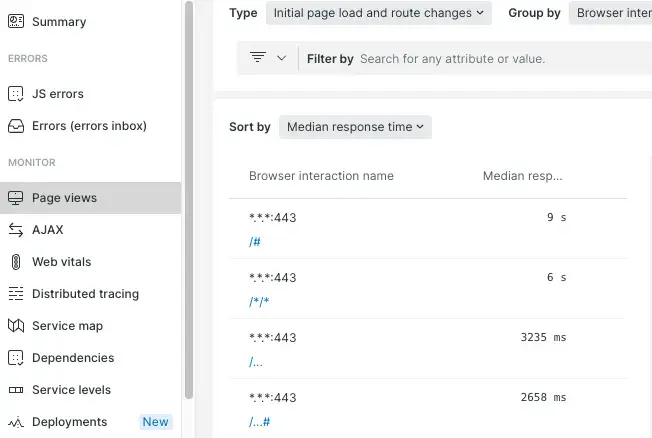Click the Dependencies icon
Viewport: 652px width, 438px height.
(15, 358)
